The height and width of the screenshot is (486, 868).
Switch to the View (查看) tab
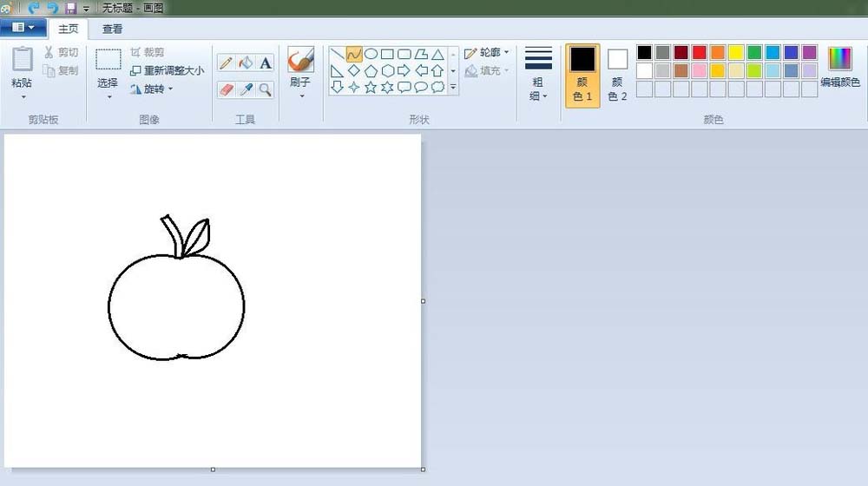pyautogui.click(x=112, y=29)
